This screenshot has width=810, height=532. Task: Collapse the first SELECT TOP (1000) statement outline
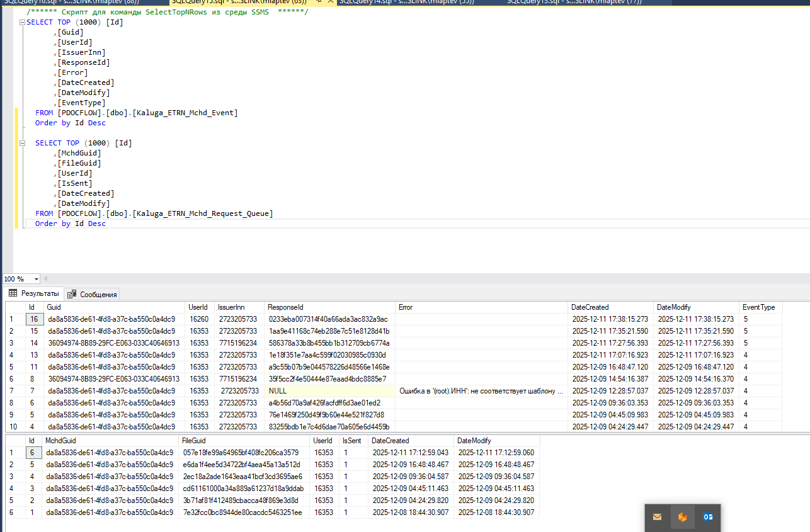click(x=23, y=22)
